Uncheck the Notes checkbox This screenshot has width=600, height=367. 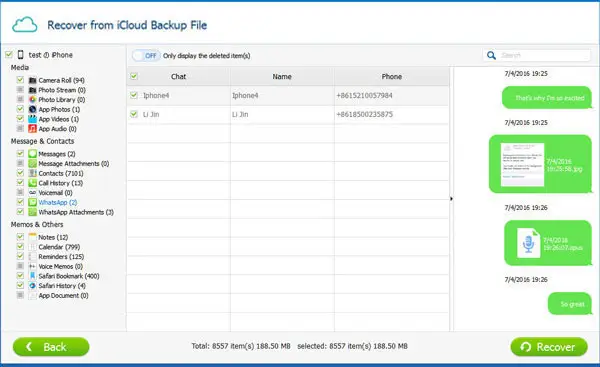[x=20, y=237]
